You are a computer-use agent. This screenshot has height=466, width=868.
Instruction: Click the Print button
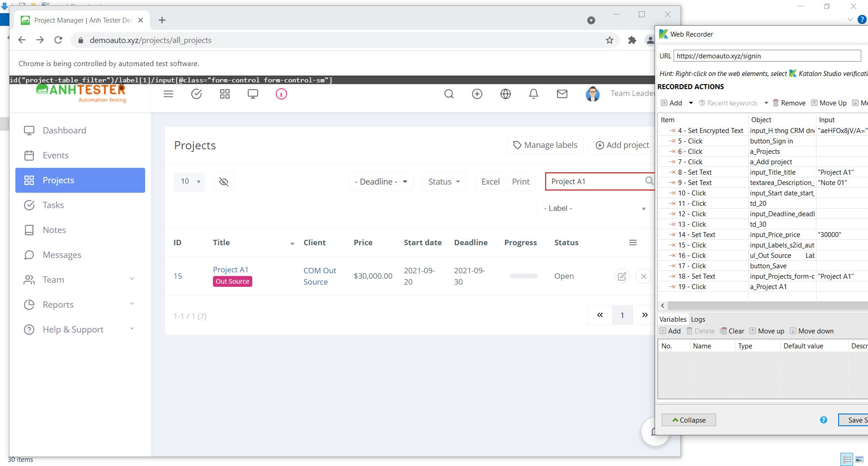click(521, 181)
